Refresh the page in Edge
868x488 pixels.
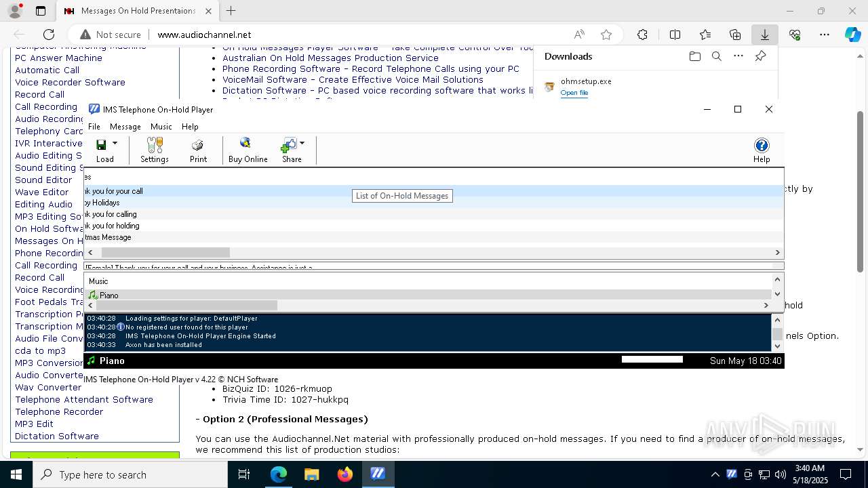[x=49, y=35]
